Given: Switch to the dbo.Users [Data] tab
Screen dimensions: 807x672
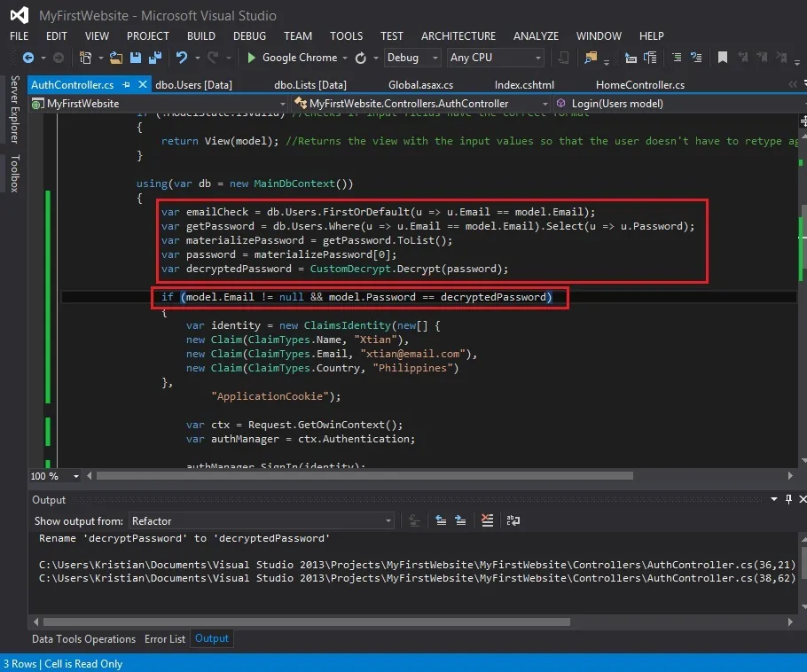Looking at the screenshot, I should (193, 85).
